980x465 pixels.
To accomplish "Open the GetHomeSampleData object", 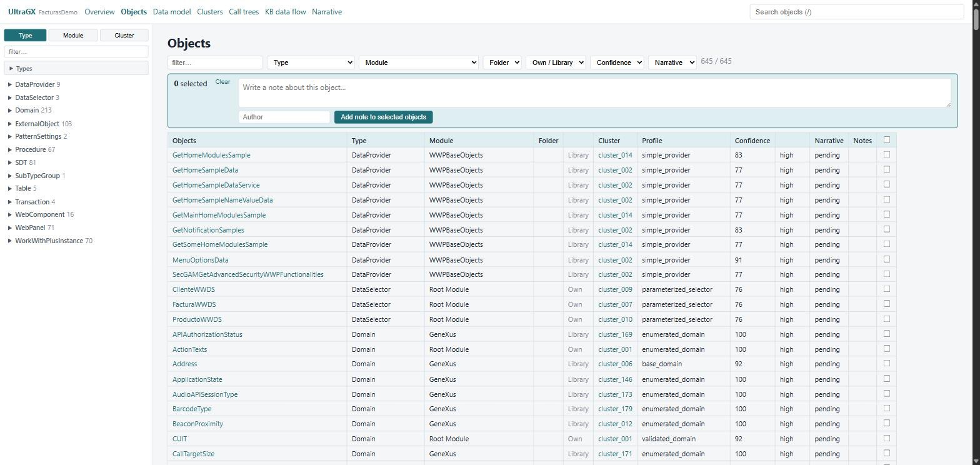I will [205, 170].
